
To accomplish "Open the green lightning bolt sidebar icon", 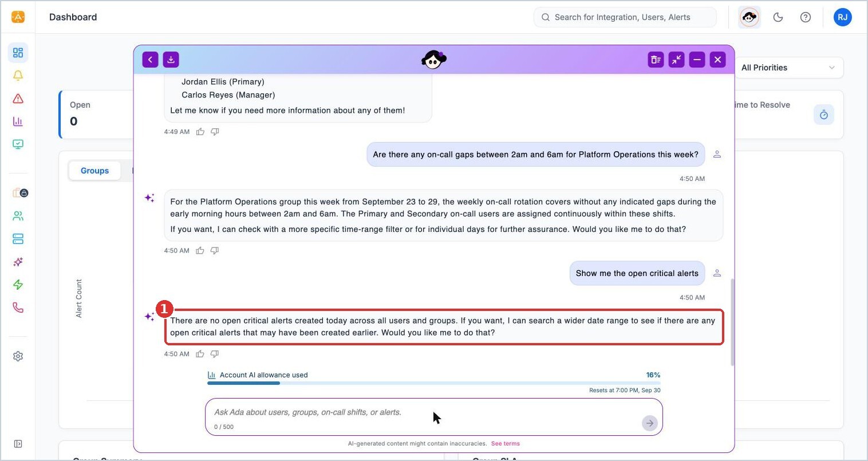I will pos(18,285).
